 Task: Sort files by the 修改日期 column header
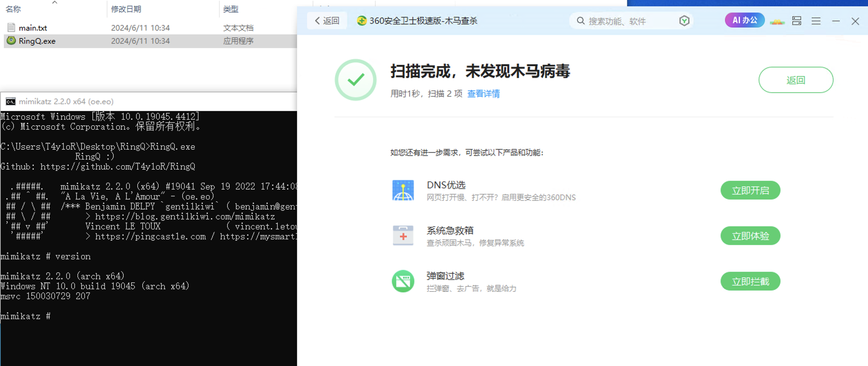pyautogui.click(x=126, y=9)
